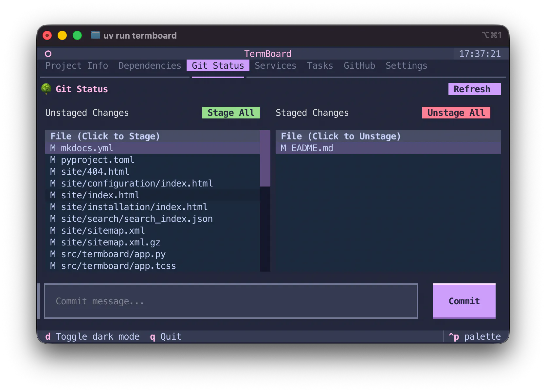
Task: Stage src/termboard/app.tcss
Action: 153,266
